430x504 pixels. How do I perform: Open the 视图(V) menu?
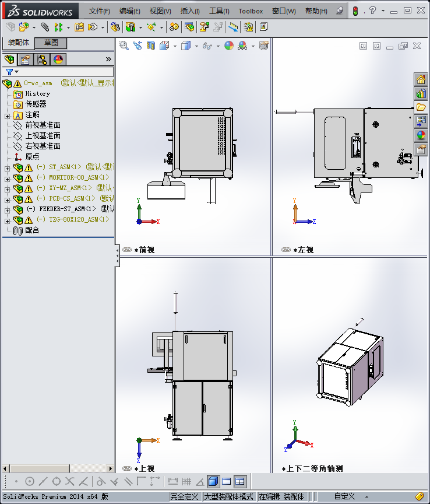pyautogui.click(x=160, y=11)
